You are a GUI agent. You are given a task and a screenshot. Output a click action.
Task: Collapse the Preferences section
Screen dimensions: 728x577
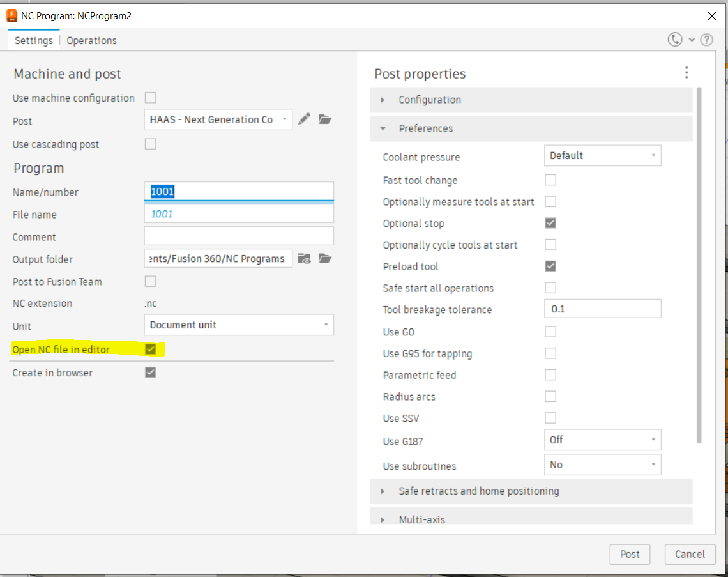383,128
